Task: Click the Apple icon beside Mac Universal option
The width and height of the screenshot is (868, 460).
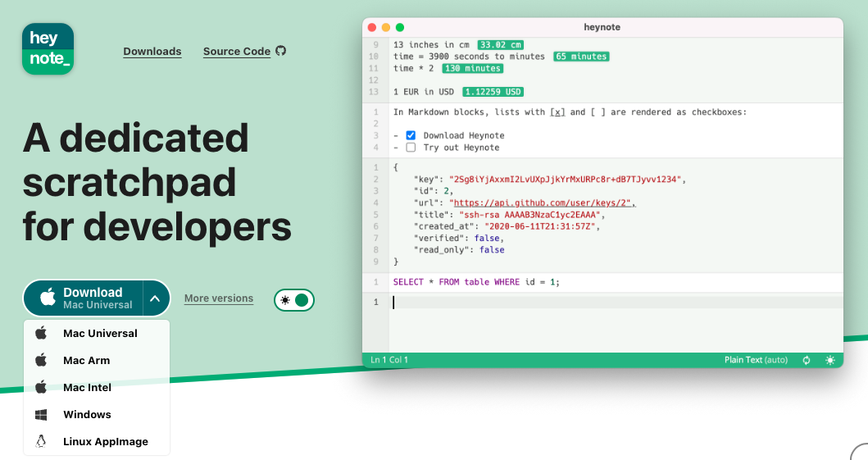Action: pyautogui.click(x=41, y=333)
